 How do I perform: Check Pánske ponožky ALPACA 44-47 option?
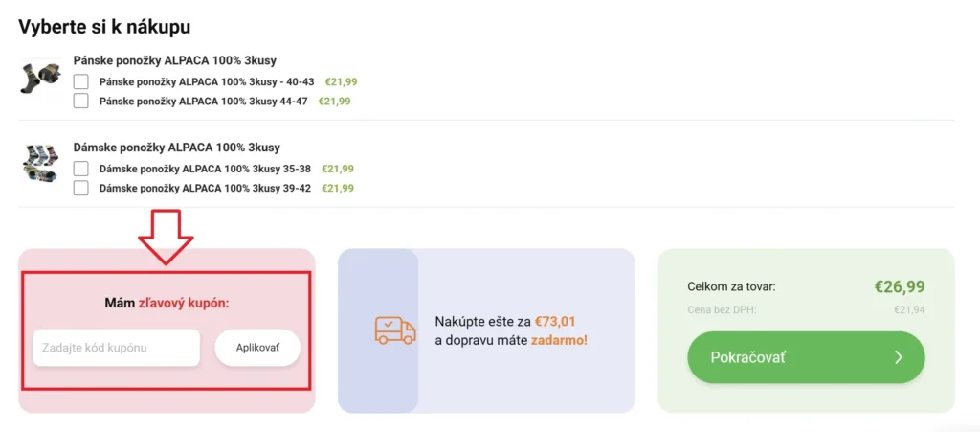81,101
